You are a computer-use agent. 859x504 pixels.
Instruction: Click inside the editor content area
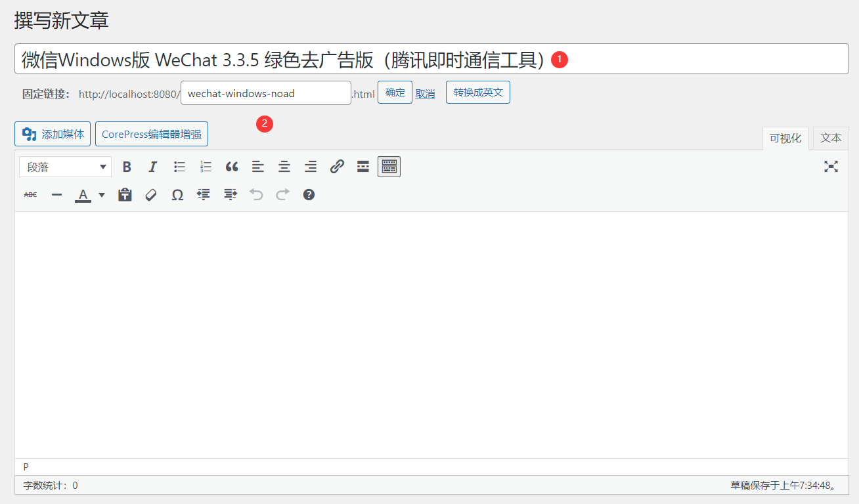(x=431, y=335)
